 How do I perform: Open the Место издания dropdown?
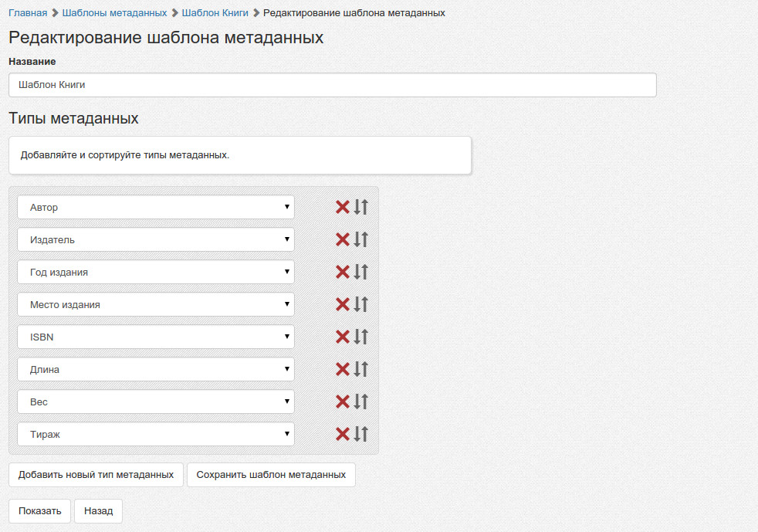[x=155, y=304]
